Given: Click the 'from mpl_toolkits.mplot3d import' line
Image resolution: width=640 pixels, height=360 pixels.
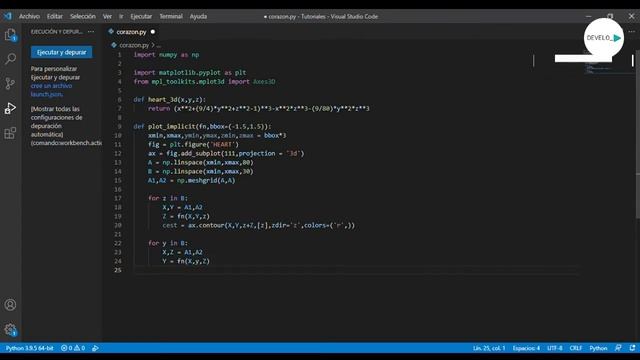Looking at the screenshot, I should (x=204, y=82).
